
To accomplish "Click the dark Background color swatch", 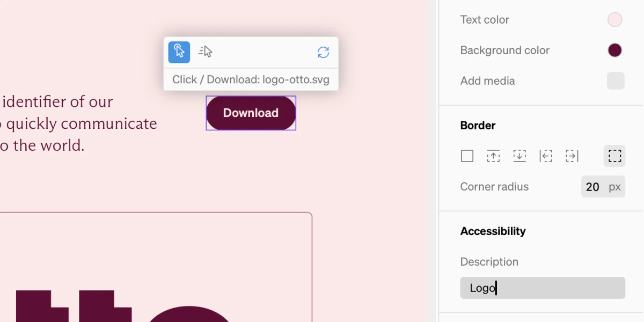I will click(x=615, y=49).
